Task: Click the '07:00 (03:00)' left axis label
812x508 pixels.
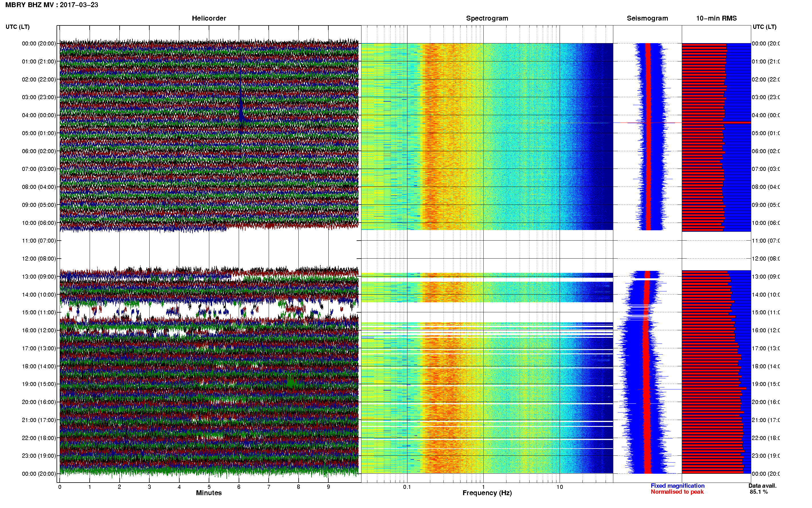Action: coord(39,169)
